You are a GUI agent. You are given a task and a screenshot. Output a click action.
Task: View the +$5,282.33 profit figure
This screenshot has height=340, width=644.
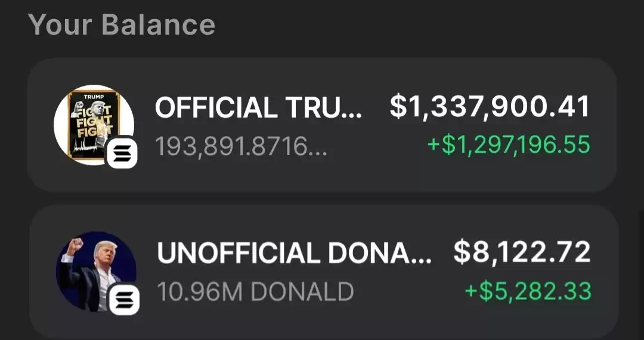tap(528, 290)
